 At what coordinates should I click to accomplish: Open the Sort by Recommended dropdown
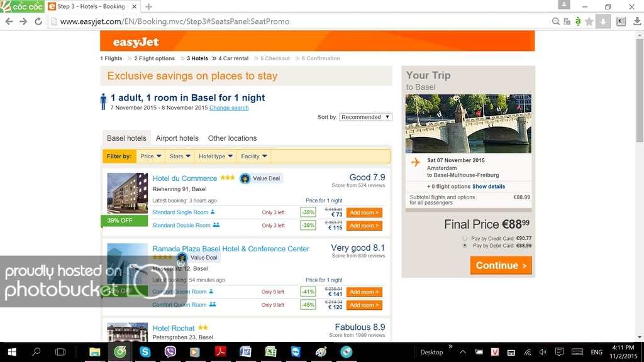(365, 117)
